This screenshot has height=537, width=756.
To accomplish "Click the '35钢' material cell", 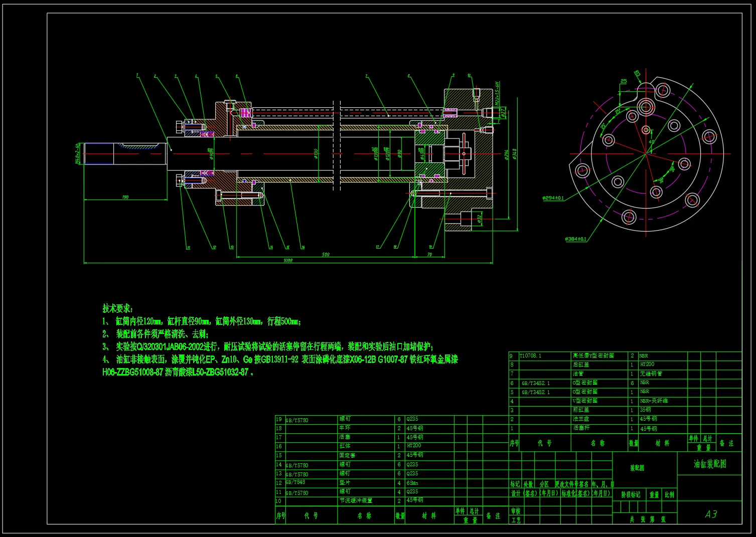I will [645, 410].
